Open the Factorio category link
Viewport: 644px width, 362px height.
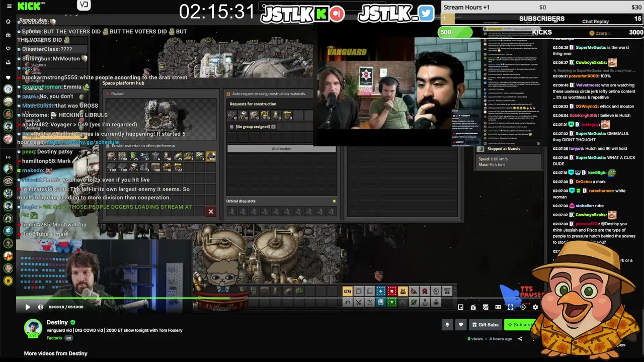[54, 338]
